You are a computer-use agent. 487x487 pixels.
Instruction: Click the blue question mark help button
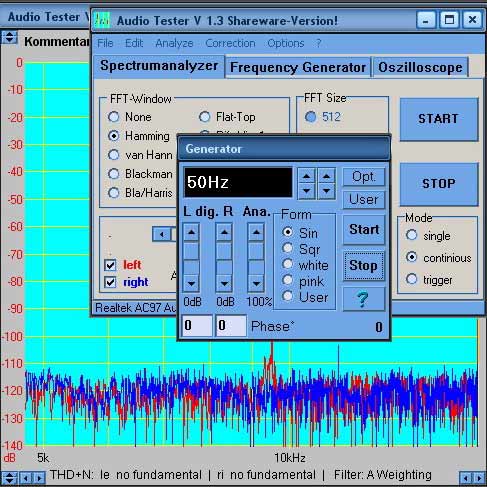click(x=364, y=299)
